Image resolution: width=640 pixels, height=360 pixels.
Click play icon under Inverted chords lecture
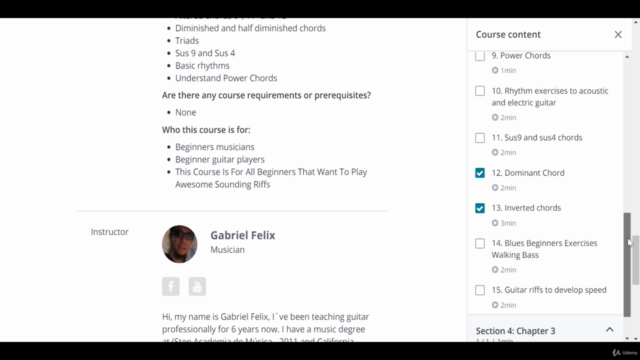coord(495,223)
